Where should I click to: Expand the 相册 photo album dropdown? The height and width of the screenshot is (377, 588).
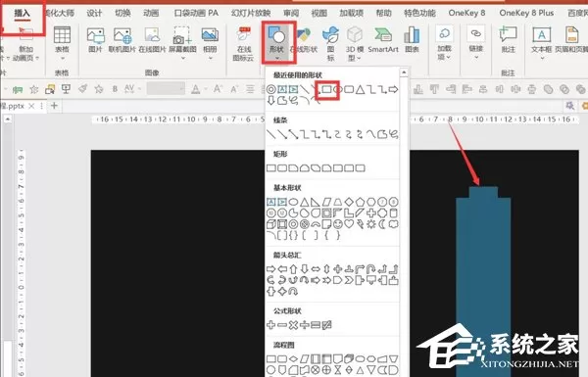coord(210,59)
